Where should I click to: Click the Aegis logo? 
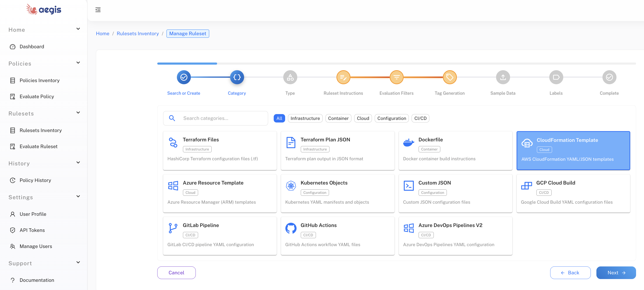click(44, 10)
